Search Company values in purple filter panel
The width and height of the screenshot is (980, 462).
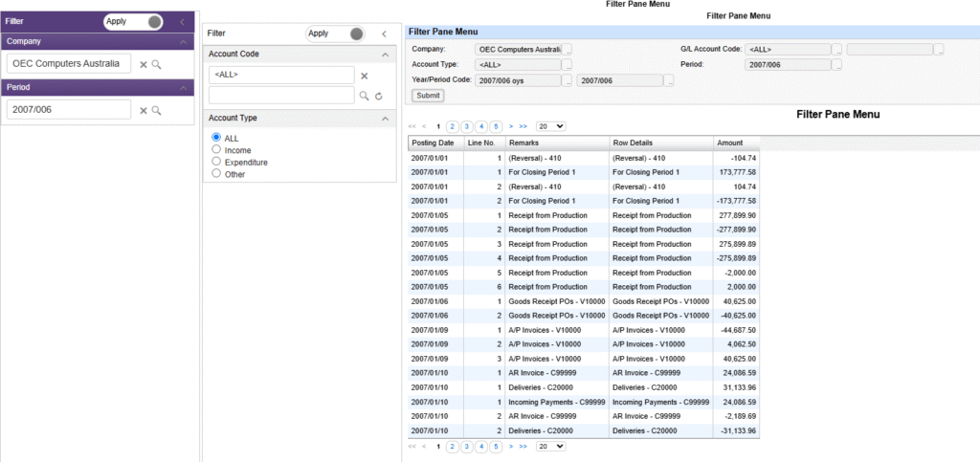click(156, 64)
